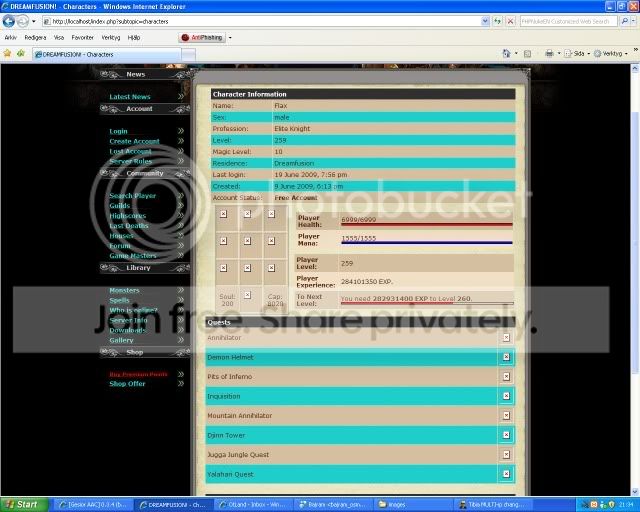The height and width of the screenshot is (512, 640).
Task: Open the Login link in sidebar
Action: point(118,131)
